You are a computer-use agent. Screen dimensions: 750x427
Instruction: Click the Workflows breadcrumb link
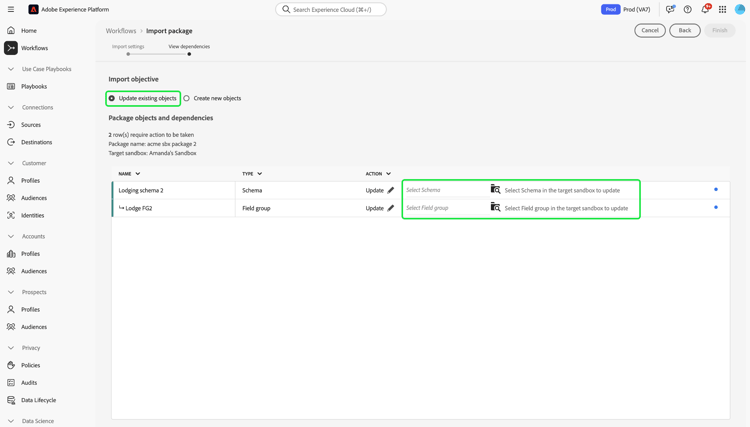121,31
